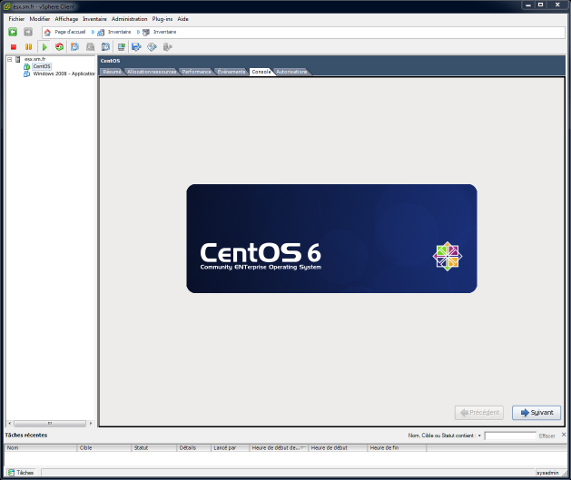Switch to the Performance tab
571x480 pixels.
click(196, 72)
